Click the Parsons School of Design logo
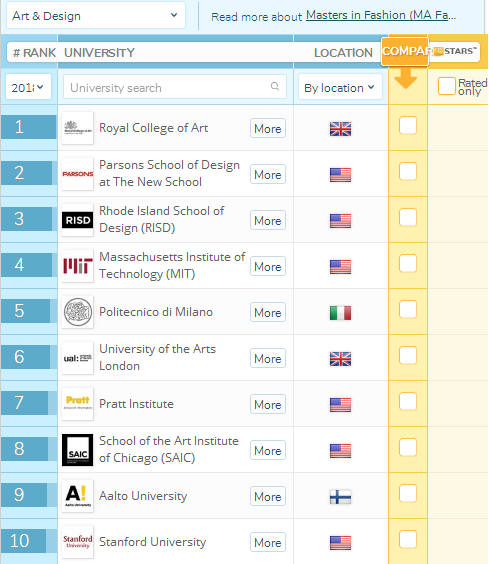This screenshot has width=489, height=564. (78, 174)
